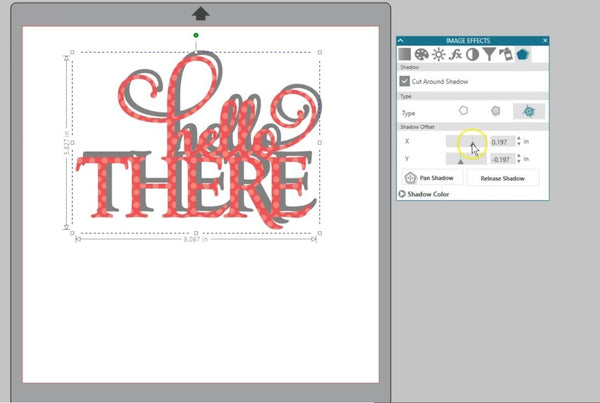Click the bottom-right selection handle

pos(320,233)
